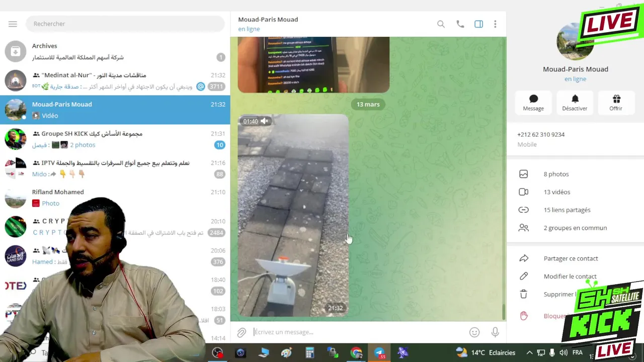Open the satellite dish app in taskbar
This screenshot has height=362, width=644.
pos(403,353)
